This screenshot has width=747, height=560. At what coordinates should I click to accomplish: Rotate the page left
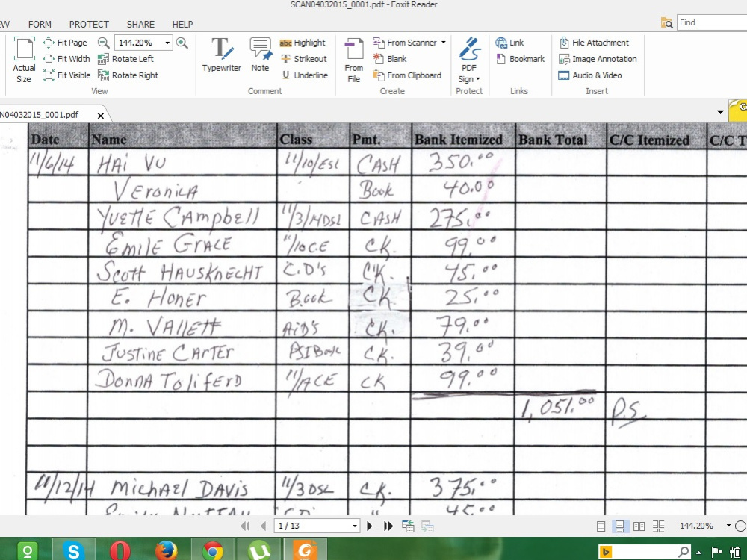pyautogui.click(x=125, y=58)
